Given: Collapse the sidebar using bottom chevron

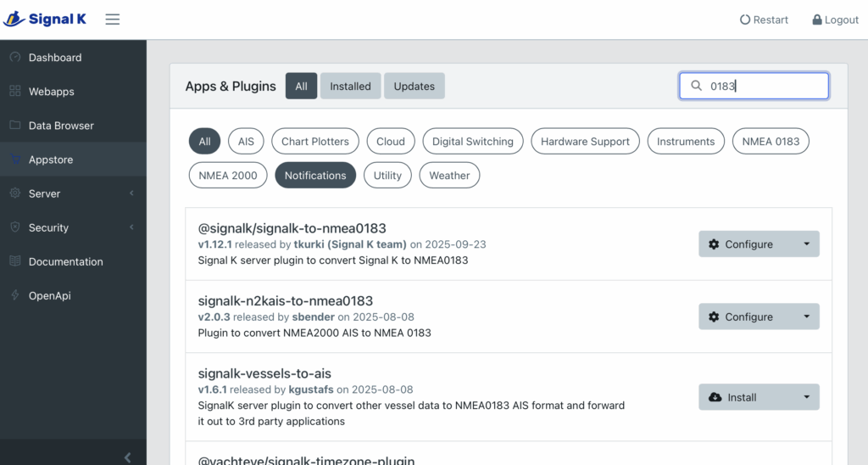Looking at the screenshot, I should 128,457.
